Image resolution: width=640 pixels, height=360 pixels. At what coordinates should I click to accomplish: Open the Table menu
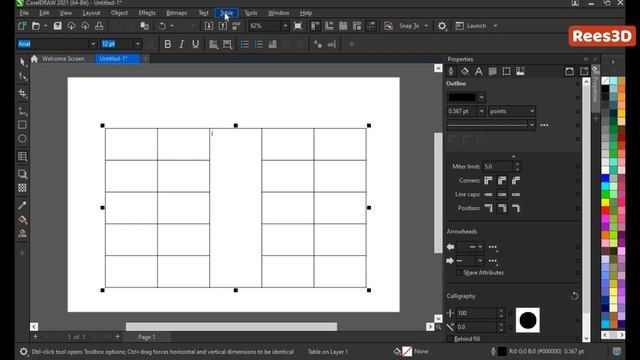coord(227,13)
